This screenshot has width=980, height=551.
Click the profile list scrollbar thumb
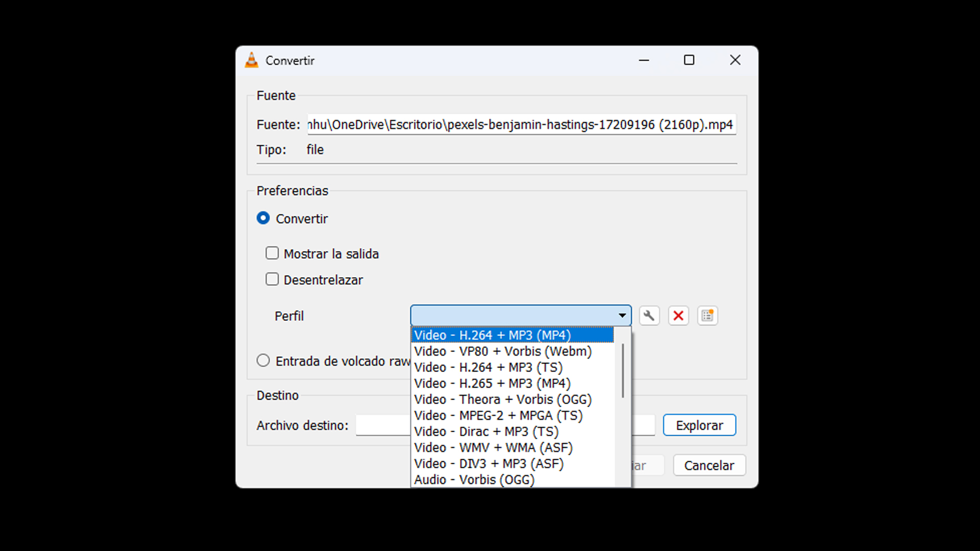pyautogui.click(x=623, y=370)
